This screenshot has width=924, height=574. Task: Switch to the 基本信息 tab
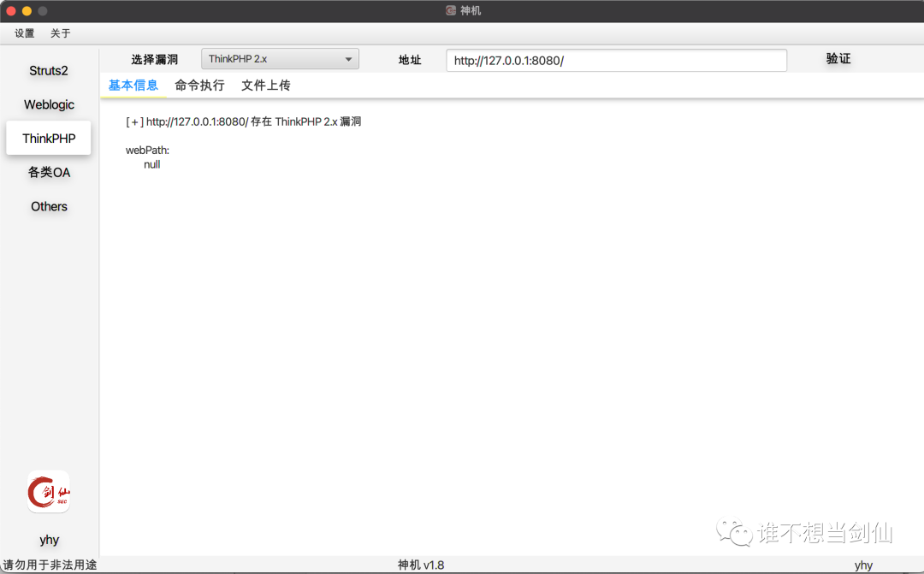133,86
